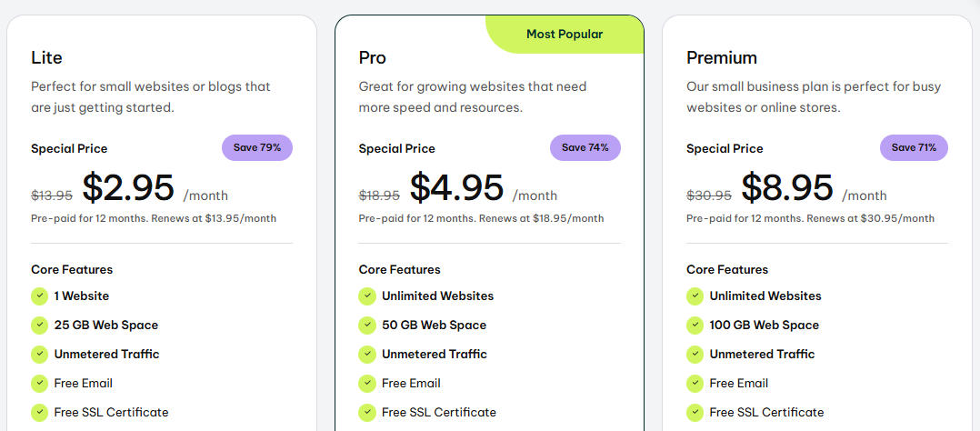Click Pro plan Unmetered Traffic checkmark
This screenshot has height=431, width=980.
[367, 354]
